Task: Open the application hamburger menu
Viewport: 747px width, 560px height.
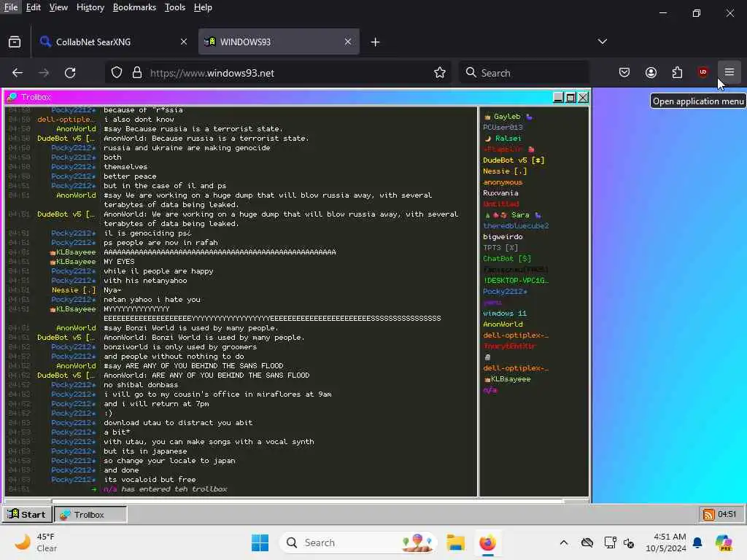Action: [x=729, y=72]
